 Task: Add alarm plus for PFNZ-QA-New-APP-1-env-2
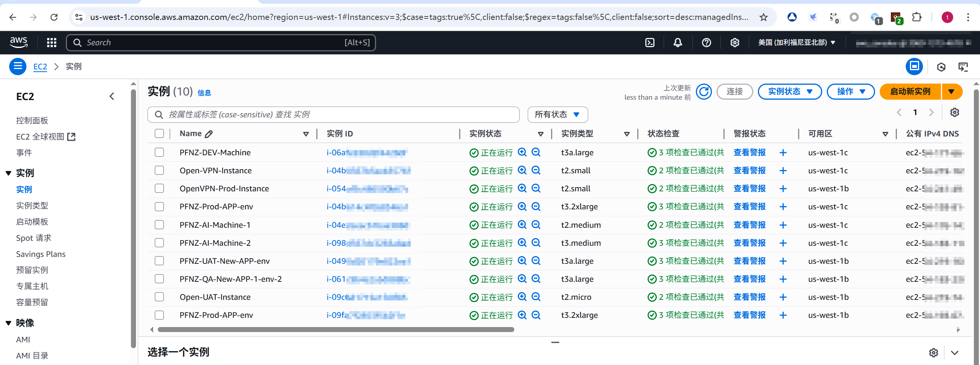(x=783, y=279)
